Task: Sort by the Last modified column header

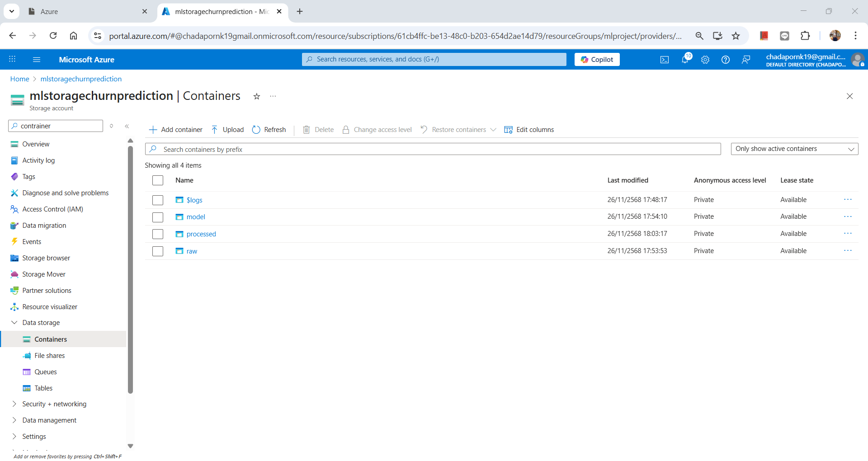Action: coord(627,180)
